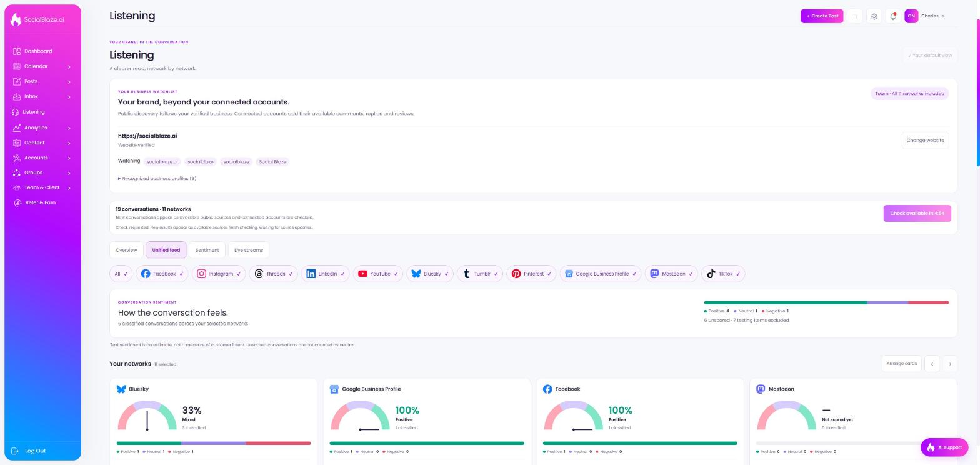The height and width of the screenshot is (465, 980).
Task: Expand the Posts submenu chevron
Action: [69, 82]
